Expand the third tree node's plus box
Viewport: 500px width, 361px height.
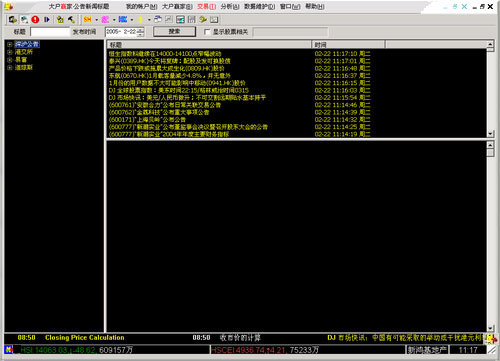(x=10, y=60)
